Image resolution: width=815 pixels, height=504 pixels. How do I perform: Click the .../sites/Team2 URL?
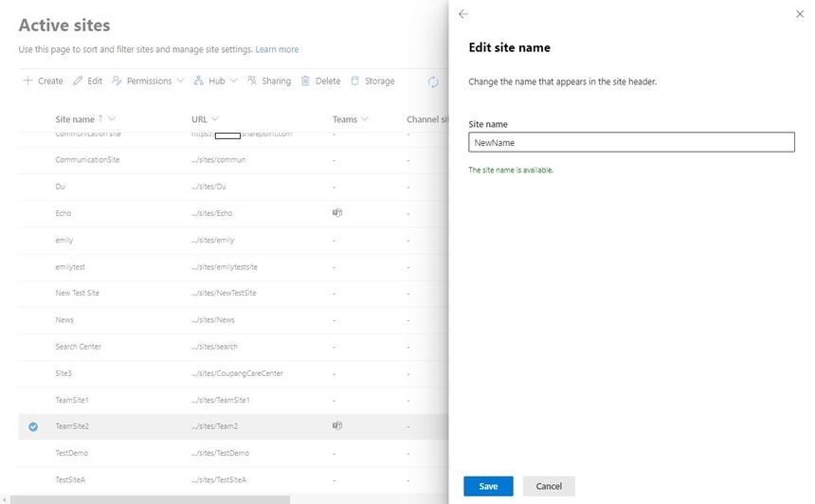pos(214,426)
